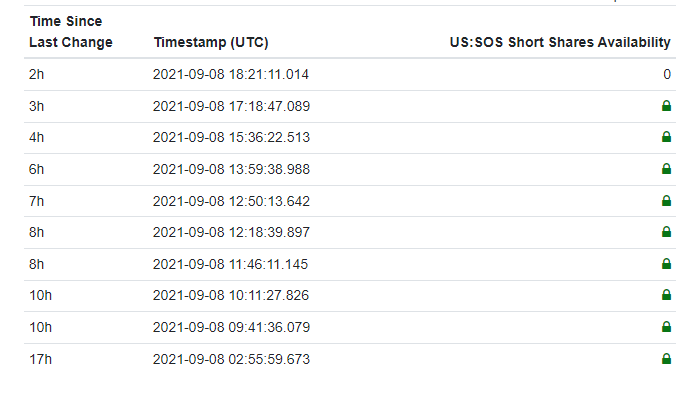Click lock icon in 12:50:13.642 row
Image resolution: width=693 pixels, height=406 pixels.
tap(666, 201)
